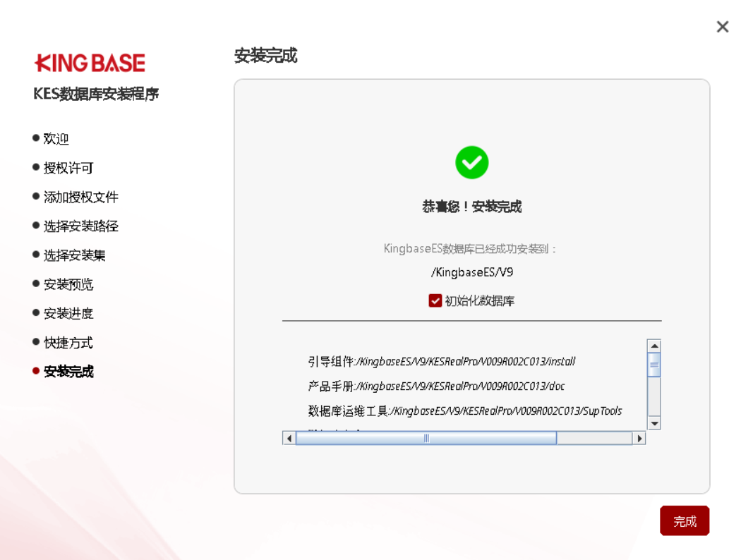Select the 授权许可 step

(x=68, y=168)
